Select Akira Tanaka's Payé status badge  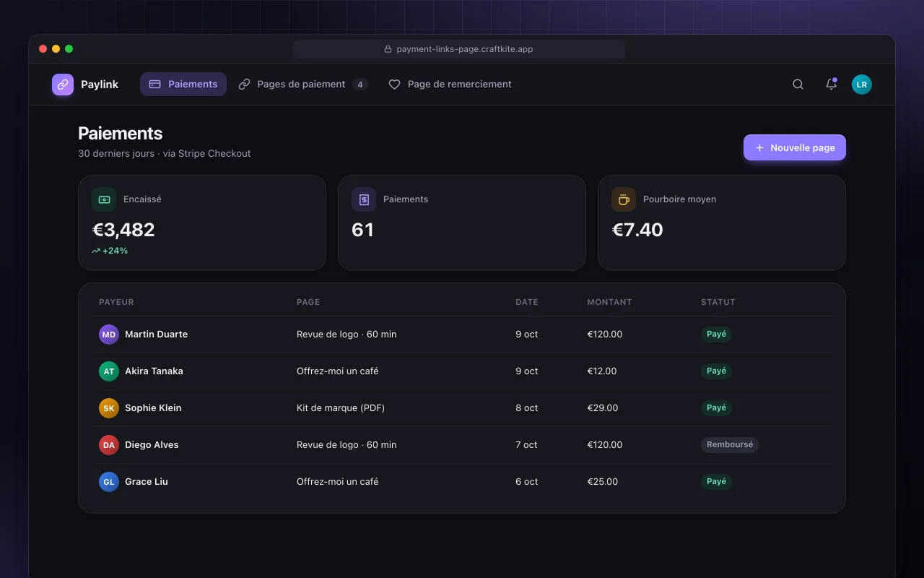716,371
